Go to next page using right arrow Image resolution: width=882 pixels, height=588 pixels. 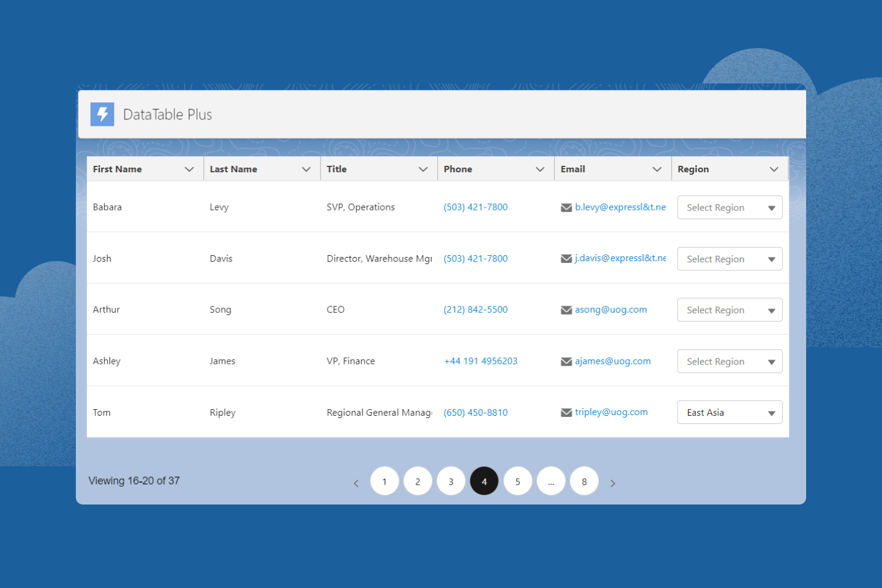coord(613,483)
